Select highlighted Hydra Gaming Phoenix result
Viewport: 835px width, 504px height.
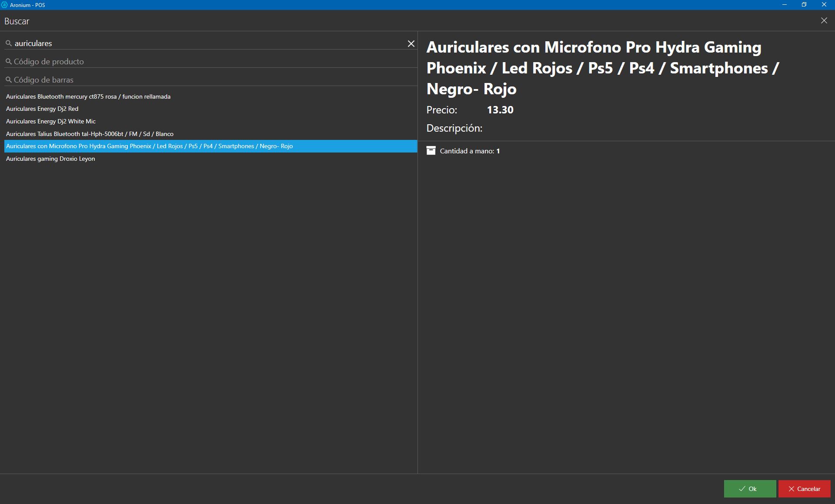point(149,146)
